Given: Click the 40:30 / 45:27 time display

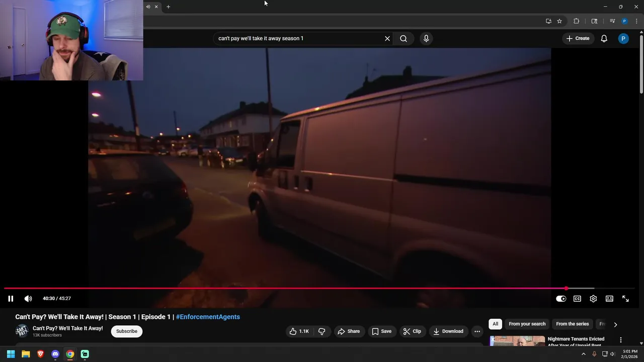Looking at the screenshot, I should 57,299.
